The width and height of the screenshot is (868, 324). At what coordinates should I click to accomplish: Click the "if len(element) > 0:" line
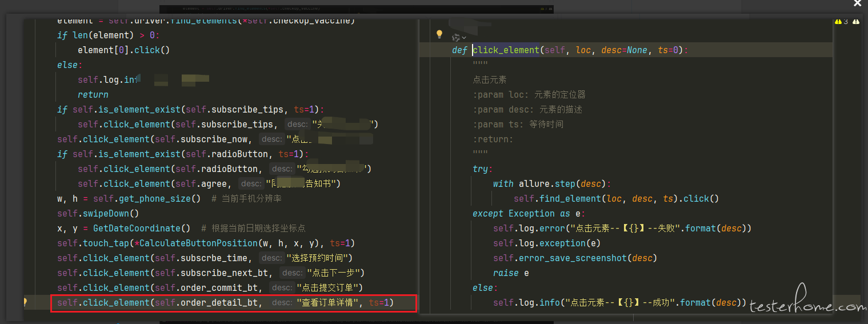point(109,35)
